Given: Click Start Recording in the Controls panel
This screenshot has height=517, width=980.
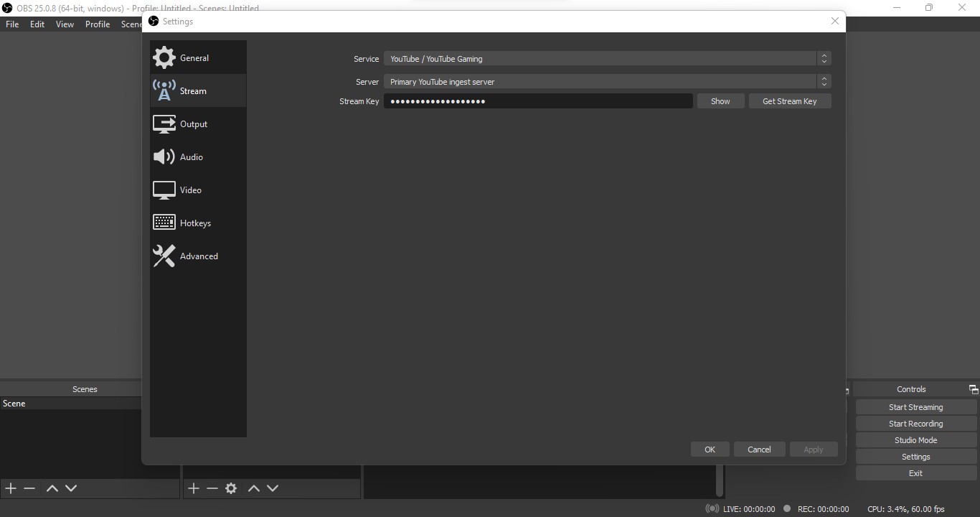Looking at the screenshot, I should 916,424.
